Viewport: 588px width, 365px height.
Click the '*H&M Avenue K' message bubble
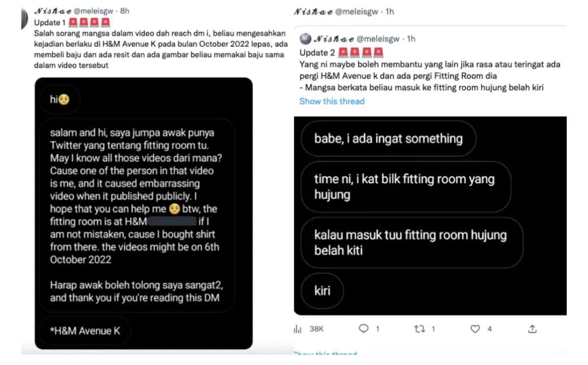click(85, 331)
